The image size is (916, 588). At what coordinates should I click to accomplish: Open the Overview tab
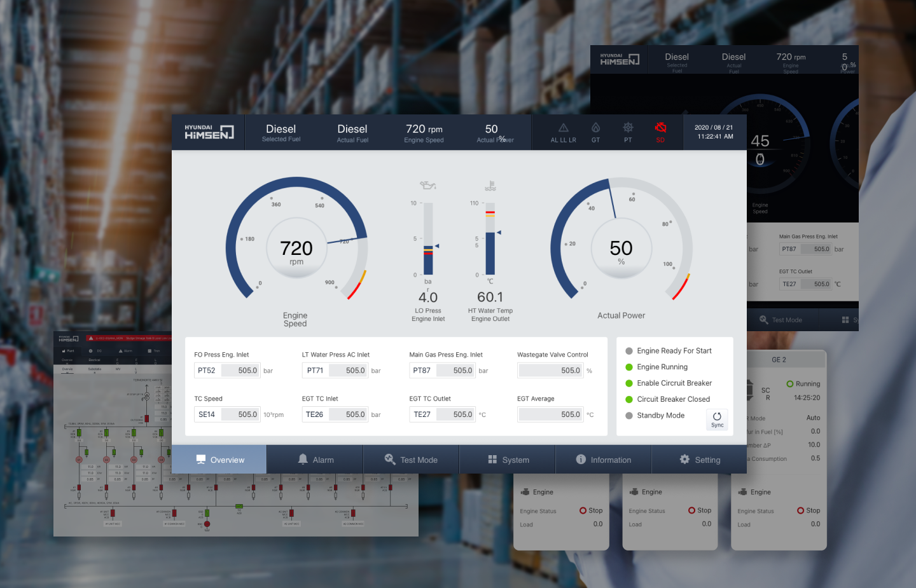(x=219, y=460)
